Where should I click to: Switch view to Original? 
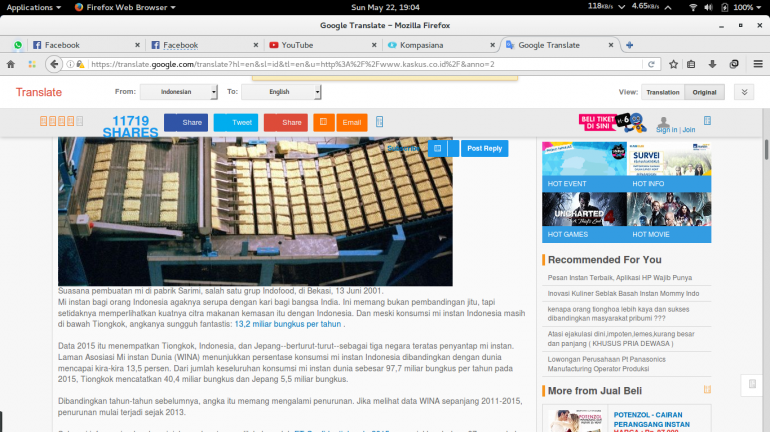coord(704,92)
